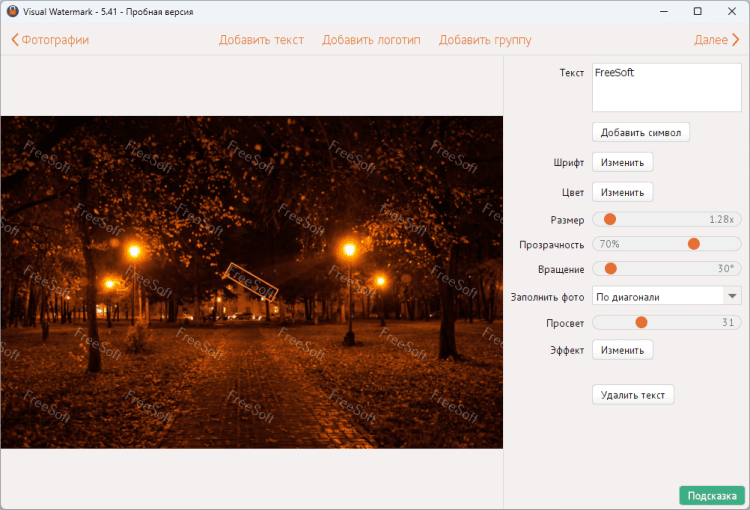Click the Размер slider handle

pyautogui.click(x=610, y=219)
